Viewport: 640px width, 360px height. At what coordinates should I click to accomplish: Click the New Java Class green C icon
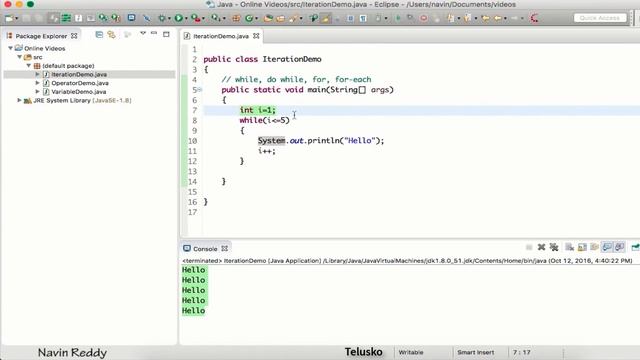[249, 18]
